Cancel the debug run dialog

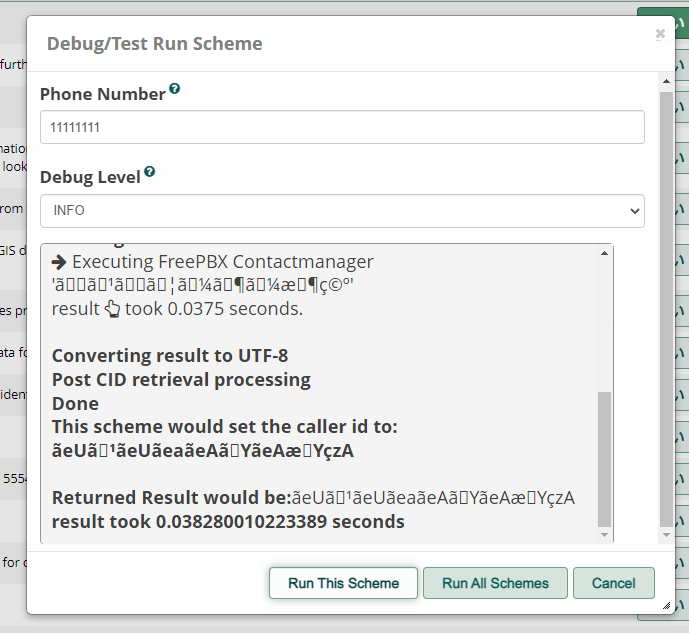[614, 583]
